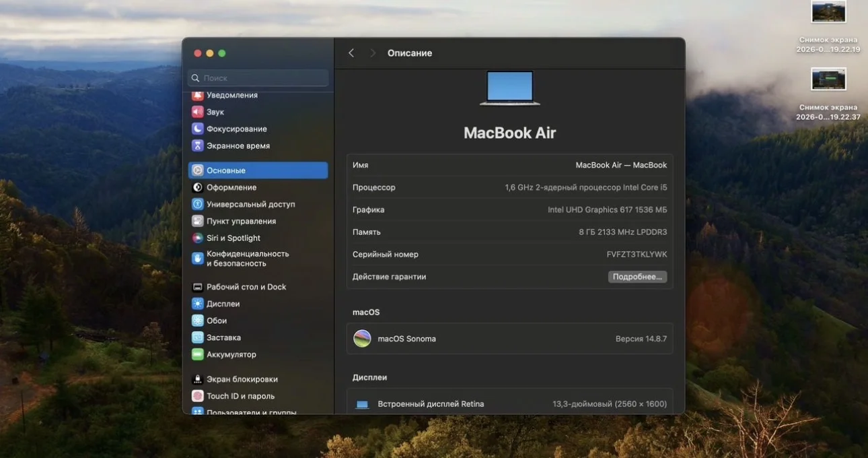Click the Версия 14.8.7 text
868x458 pixels.
pyautogui.click(x=641, y=339)
